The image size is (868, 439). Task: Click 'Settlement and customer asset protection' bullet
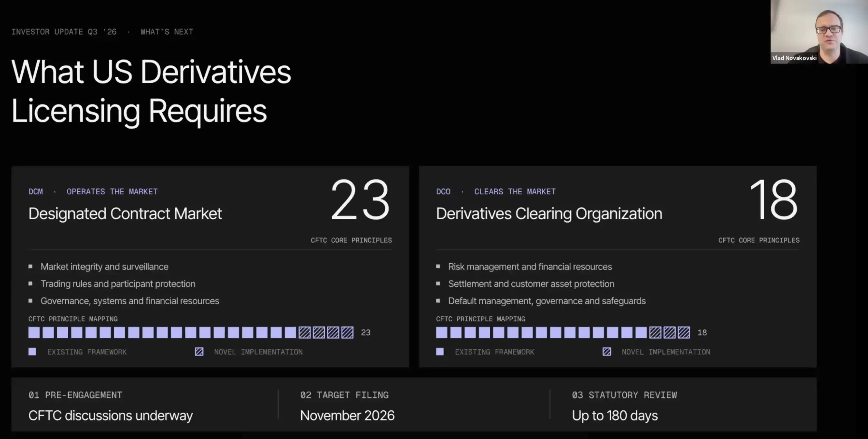pos(531,284)
